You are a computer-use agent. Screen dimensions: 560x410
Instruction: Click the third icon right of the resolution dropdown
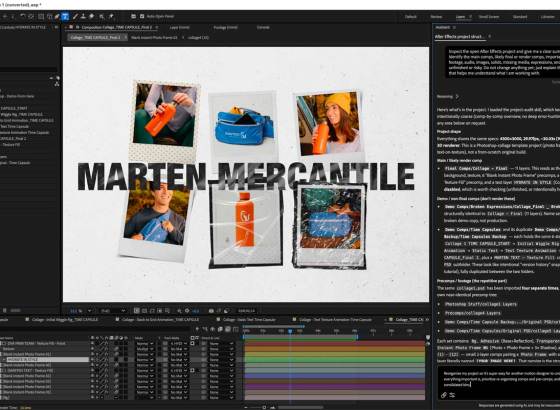click(151, 311)
